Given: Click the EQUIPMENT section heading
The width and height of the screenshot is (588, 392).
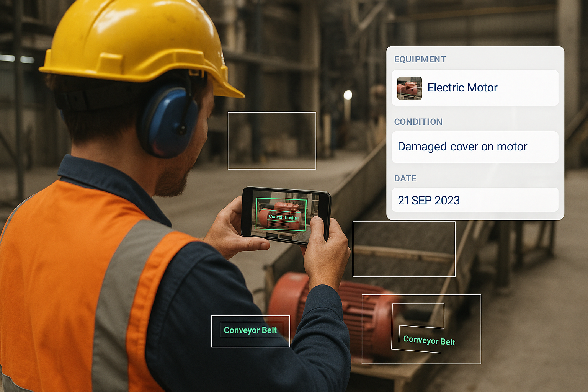Looking at the screenshot, I should pyautogui.click(x=420, y=59).
